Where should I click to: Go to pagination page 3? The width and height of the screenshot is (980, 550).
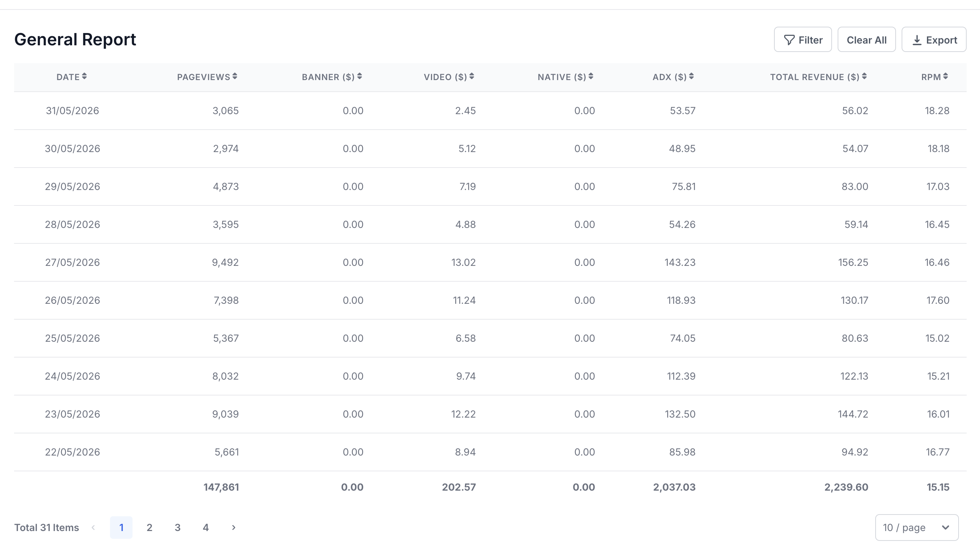click(178, 527)
